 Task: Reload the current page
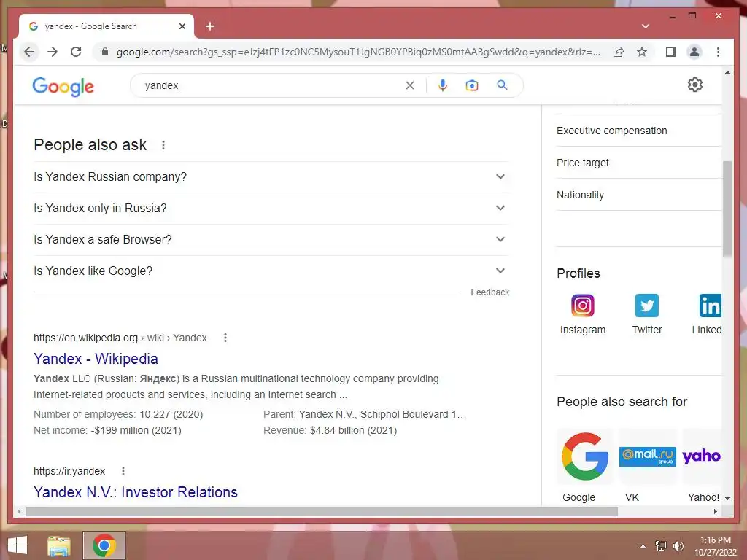coord(76,52)
